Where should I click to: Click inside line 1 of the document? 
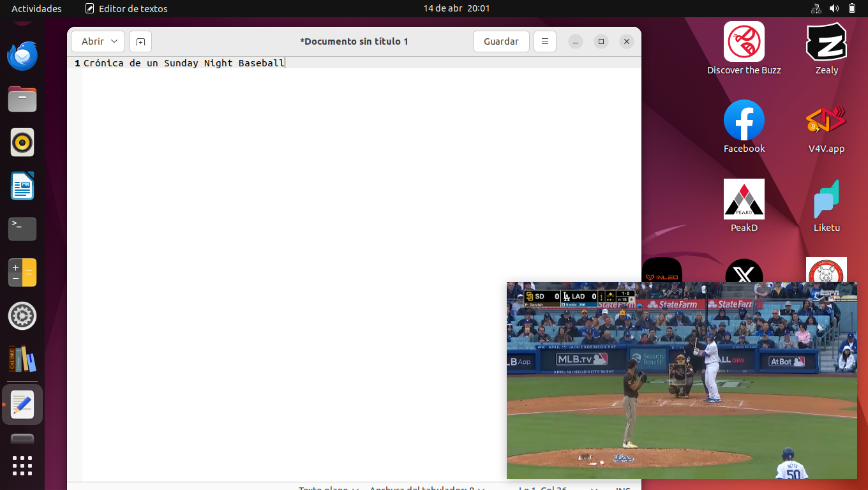pyautogui.click(x=362, y=63)
